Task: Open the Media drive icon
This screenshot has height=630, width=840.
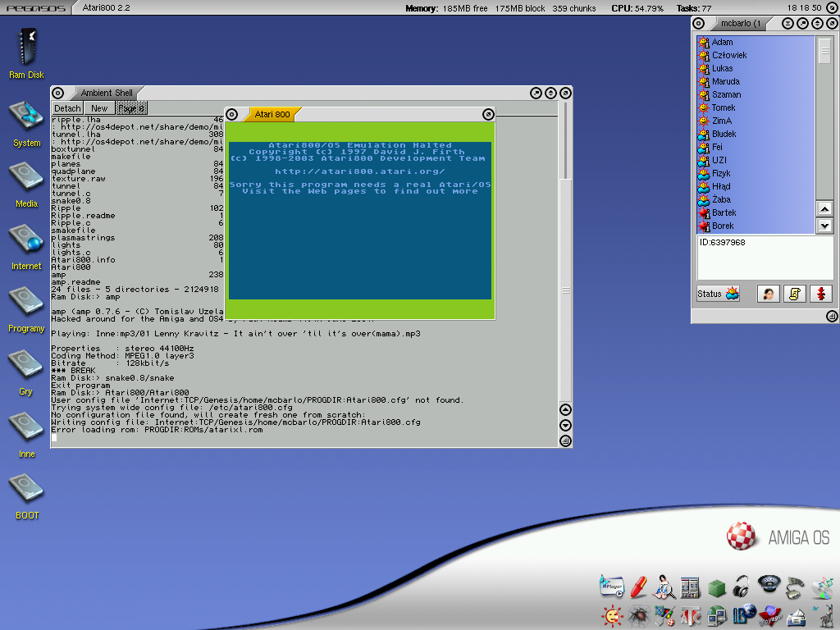Action: pos(25,177)
